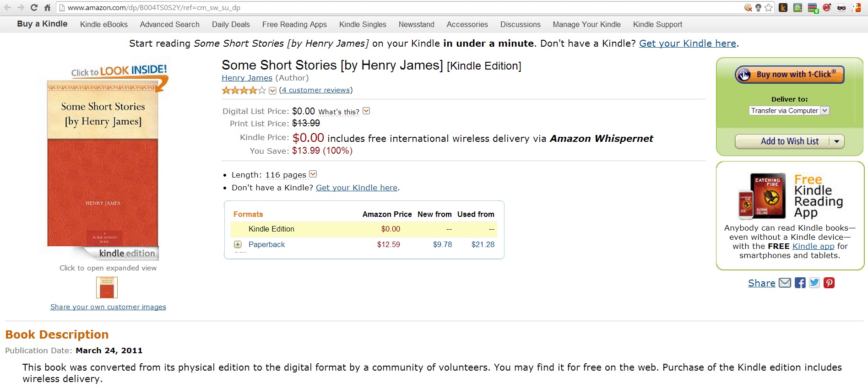Image resolution: width=868 pixels, height=388 pixels.
Task: Click the page icon in the address bar
Action: (x=62, y=8)
